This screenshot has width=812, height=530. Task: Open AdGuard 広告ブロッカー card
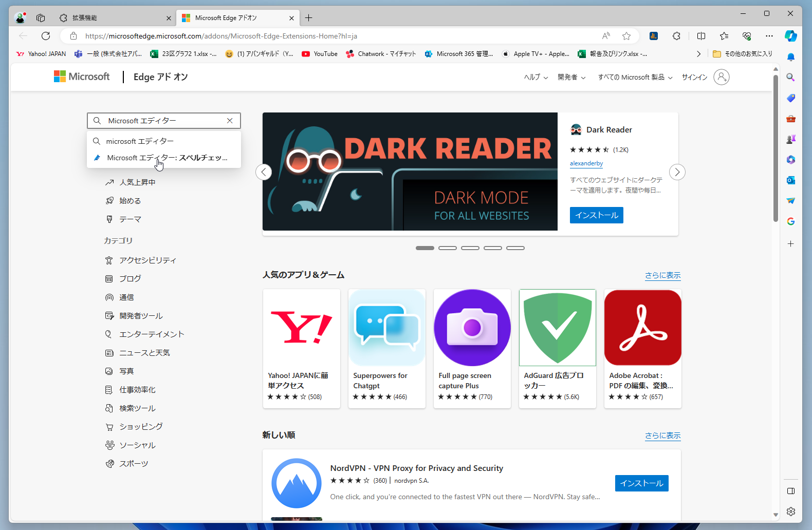558,349
